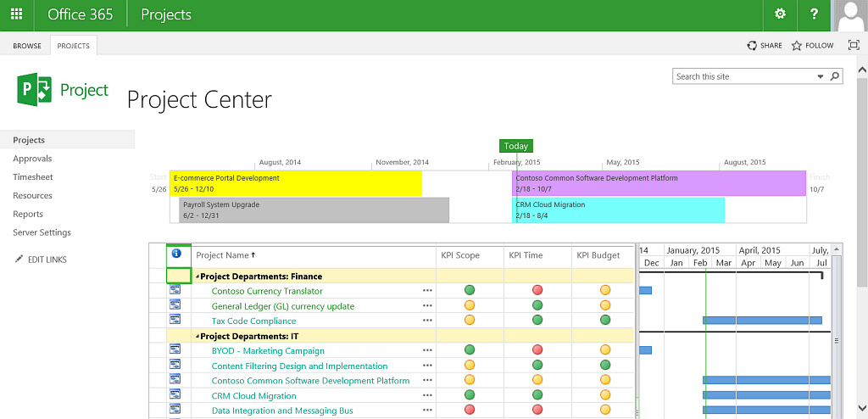The image size is (868, 419).
Task: Open the search scope dropdown arrow
Action: click(821, 76)
